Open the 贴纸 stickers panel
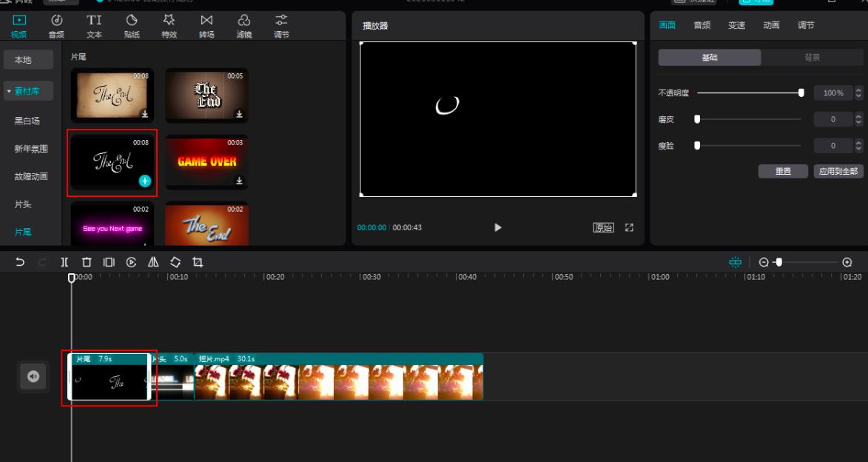 coord(131,26)
